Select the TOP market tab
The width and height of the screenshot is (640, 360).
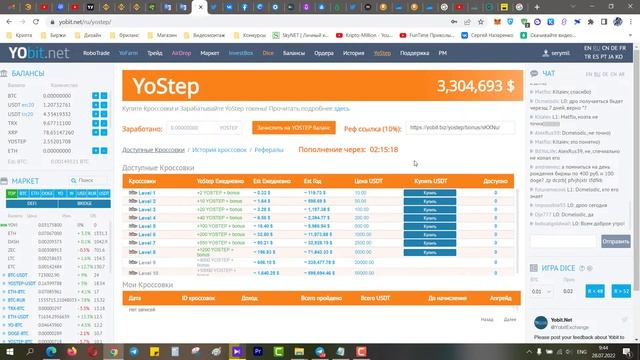pos(11,193)
